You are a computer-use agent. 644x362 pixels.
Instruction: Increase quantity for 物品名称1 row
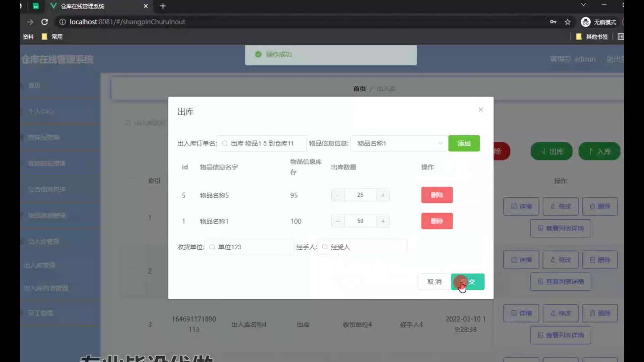click(383, 221)
